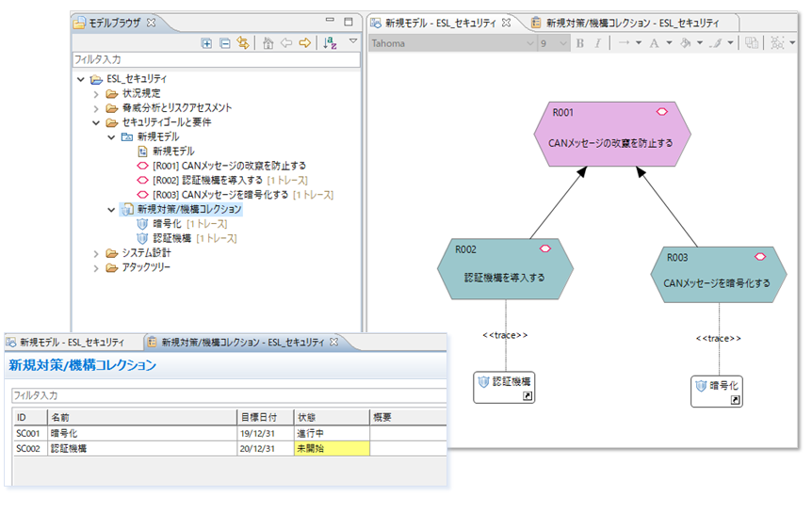Viewport: 812px width, 512px height.
Task: Sort table by 目標日付 column header
Action: click(x=265, y=417)
